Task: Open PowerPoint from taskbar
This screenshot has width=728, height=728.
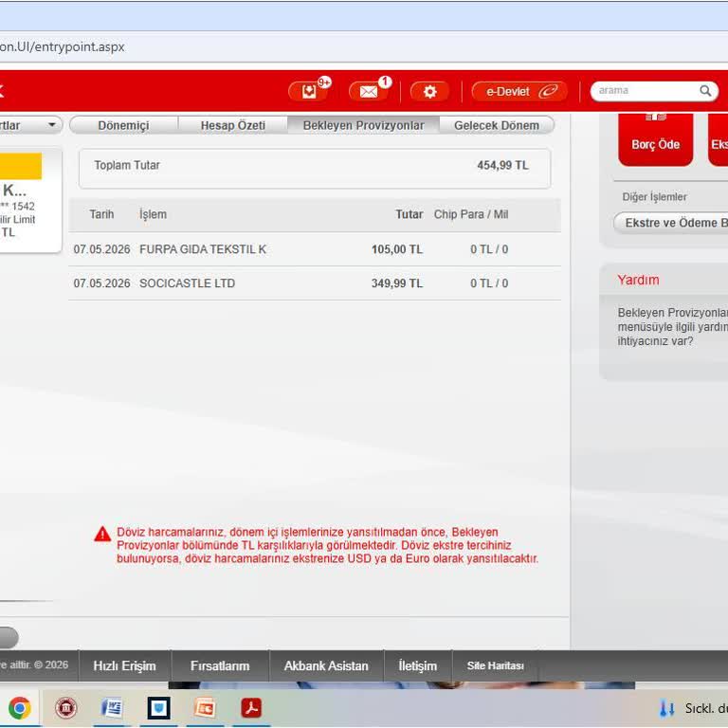Action: (205, 708)
